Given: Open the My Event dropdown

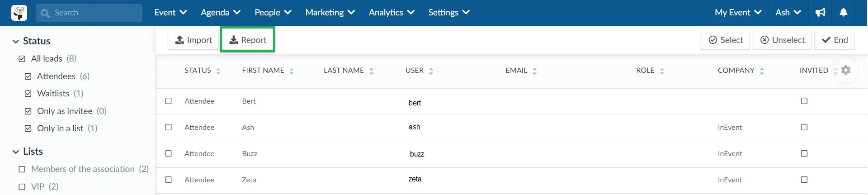Looking at the screenshot, I should click(x=738, y=13).
